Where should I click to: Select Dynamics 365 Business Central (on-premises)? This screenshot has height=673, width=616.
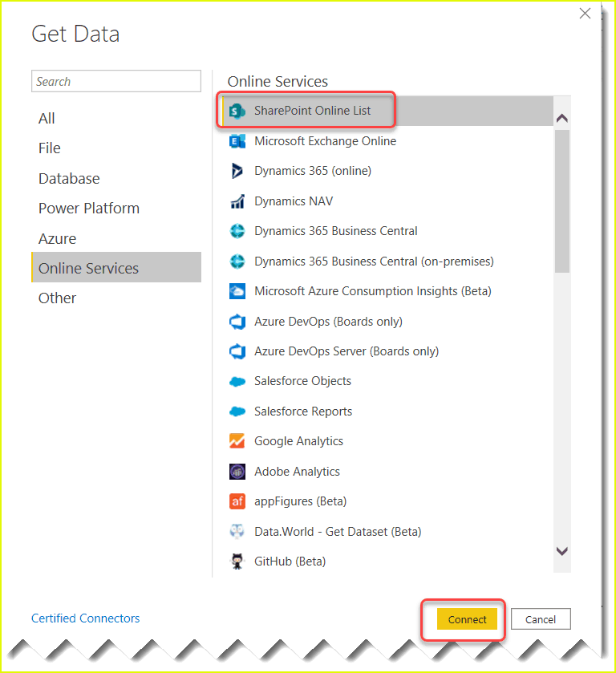click(387, 261)
